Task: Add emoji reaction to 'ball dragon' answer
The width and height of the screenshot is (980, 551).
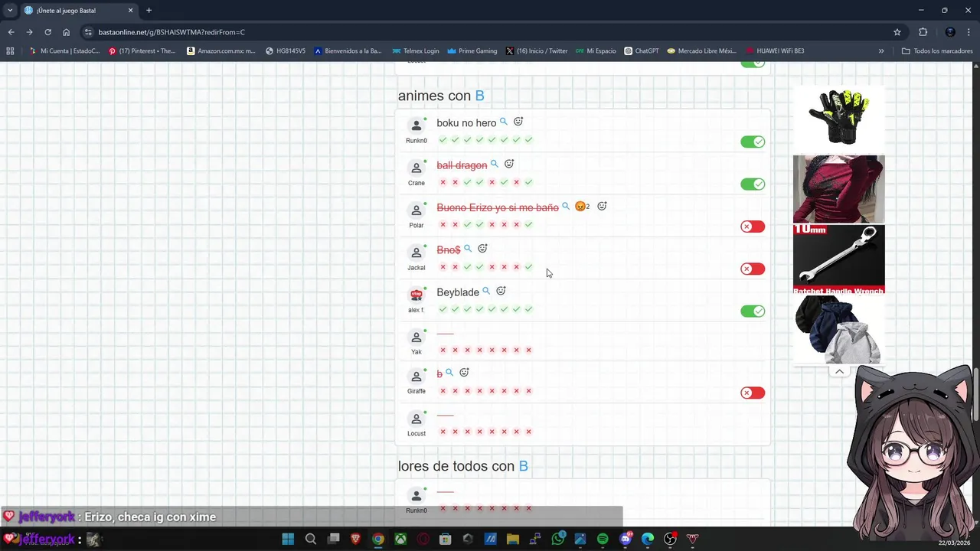Action: pos(509,164)
